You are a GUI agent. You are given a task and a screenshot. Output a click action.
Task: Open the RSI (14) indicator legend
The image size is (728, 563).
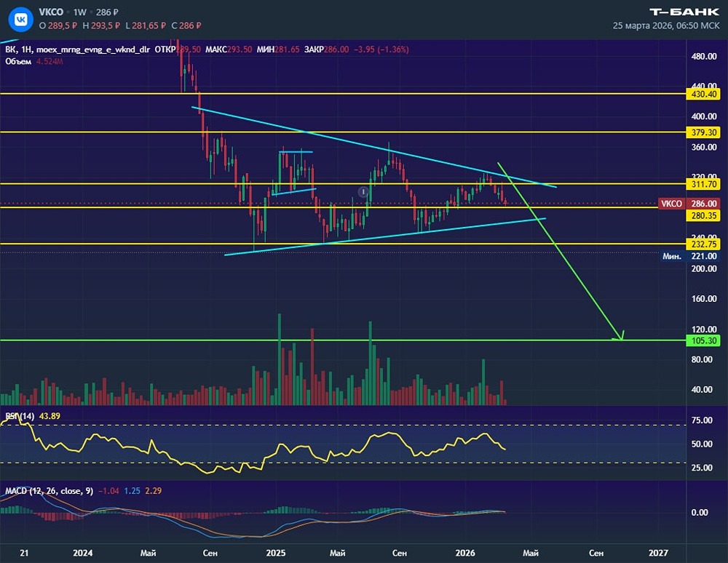(x=20, y=416)
